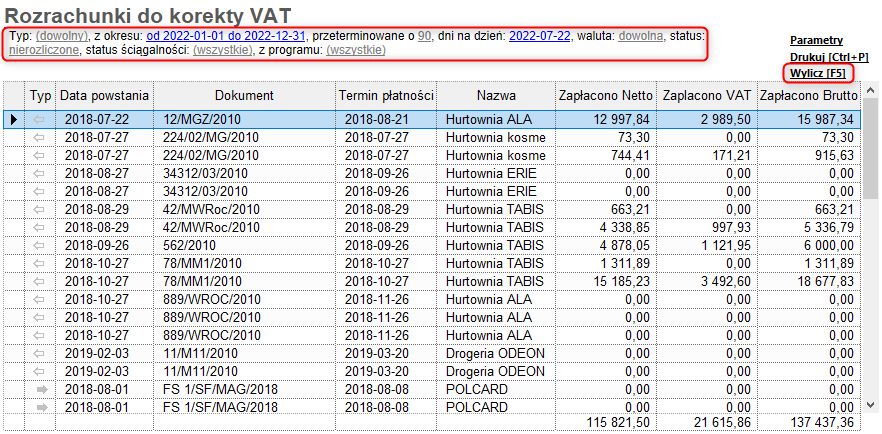882x434 pixels.
Task: Click scrollbar up arrow of the table
Action: coord(870,90)
